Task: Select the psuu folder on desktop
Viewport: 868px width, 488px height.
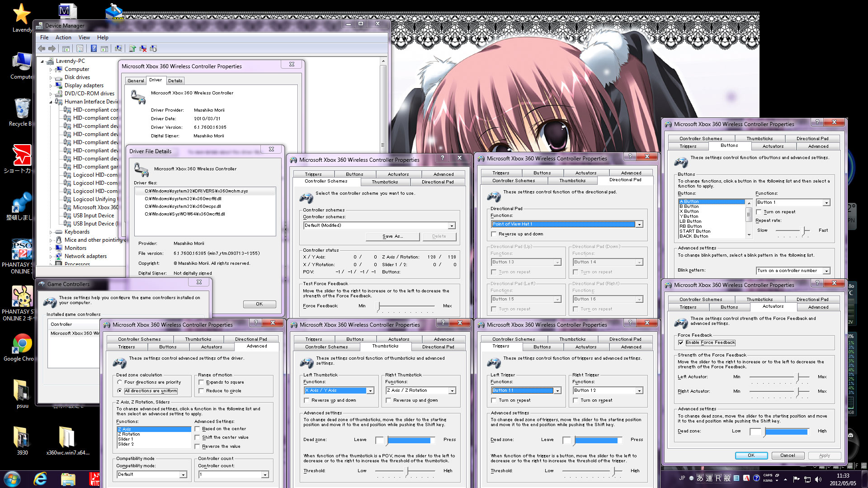Action: 22,393
